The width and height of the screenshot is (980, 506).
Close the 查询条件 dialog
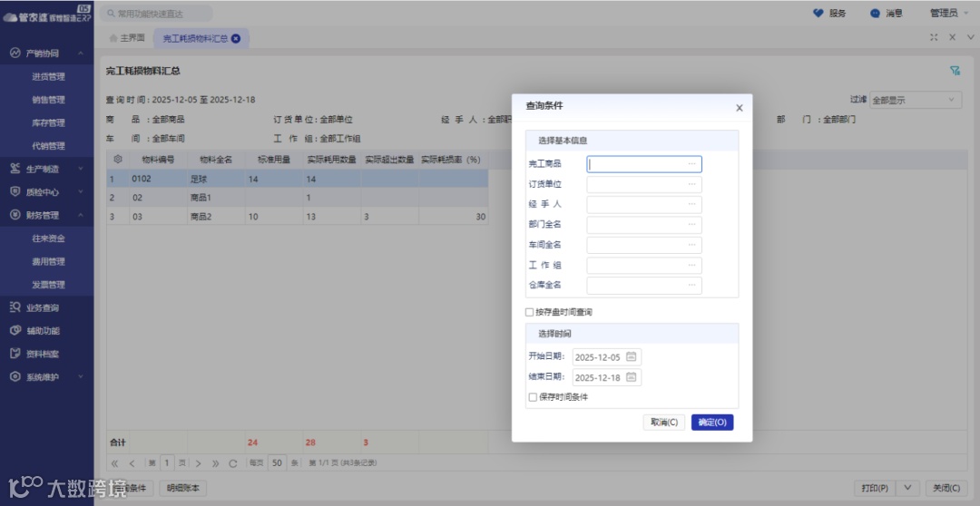[740, 107]
